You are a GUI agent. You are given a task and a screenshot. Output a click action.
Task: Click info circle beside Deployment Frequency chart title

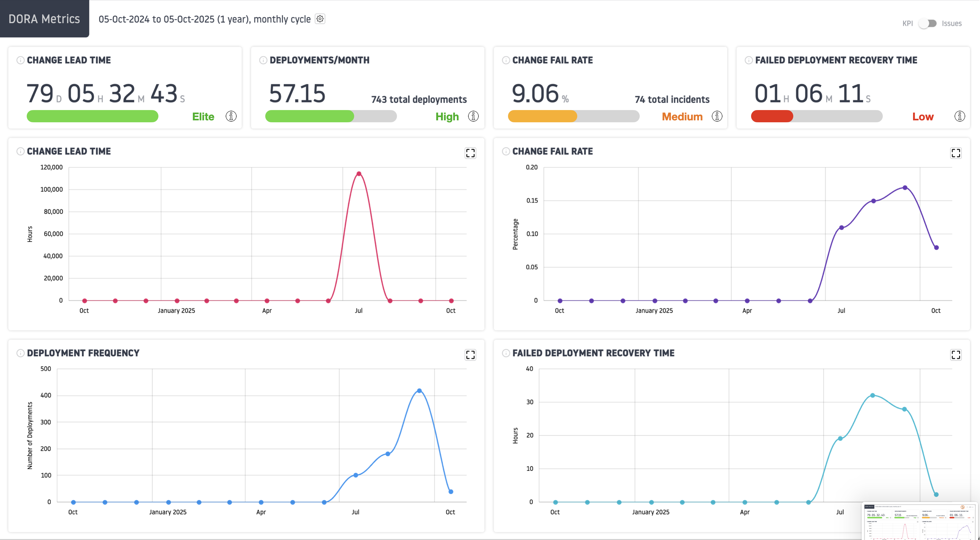coord(20,353)
